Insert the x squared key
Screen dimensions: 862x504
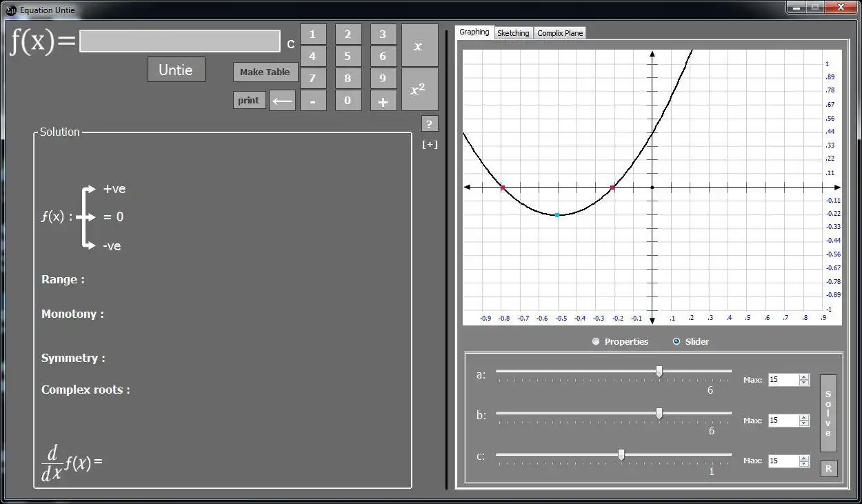point(419,90)
